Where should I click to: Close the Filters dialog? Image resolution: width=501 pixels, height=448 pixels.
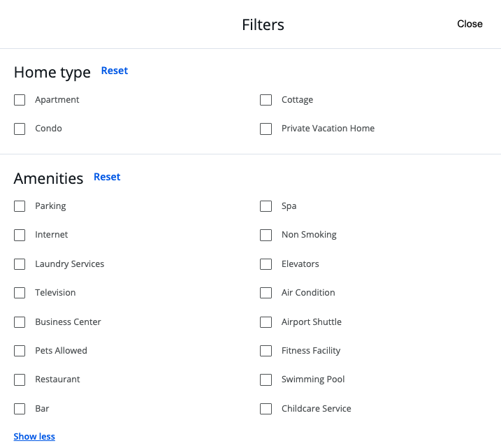pos(470,24)
